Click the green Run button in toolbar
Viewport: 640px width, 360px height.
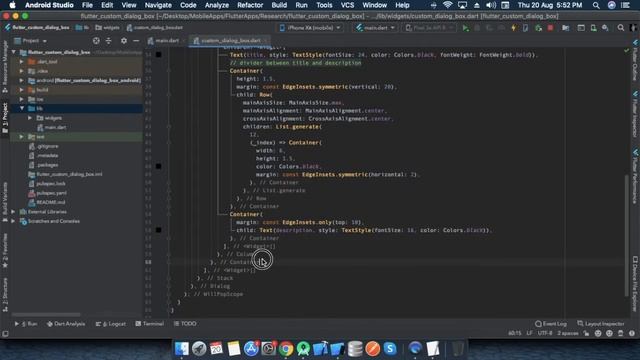pos(465,28)
